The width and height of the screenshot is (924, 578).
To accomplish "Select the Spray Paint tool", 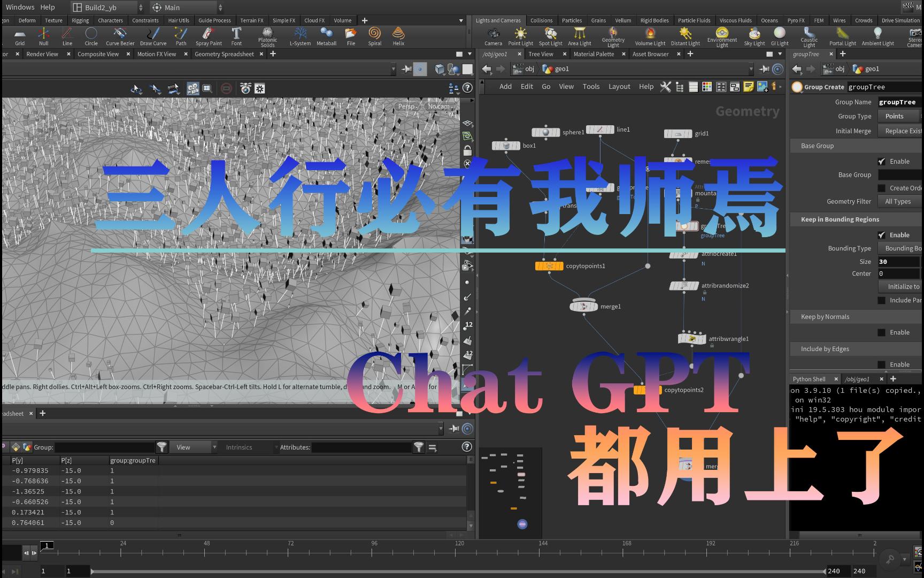I will (x=209, y=36).
